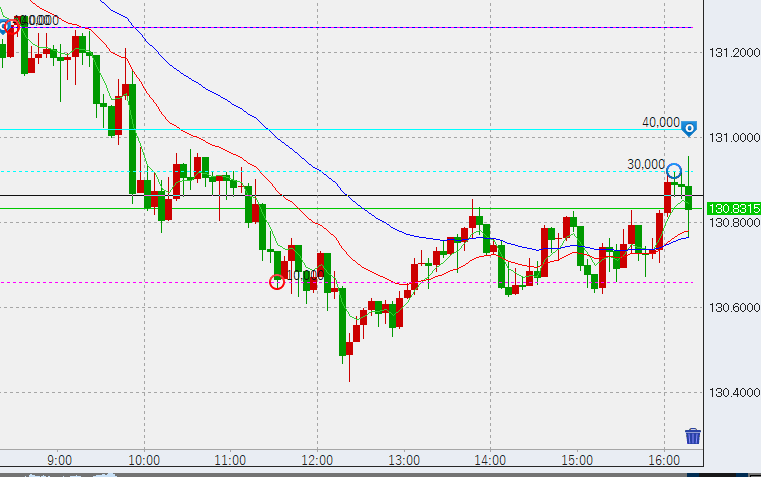Click the 16:00 time axis label
Screen dimensions: 761x477
pos(663,461)
